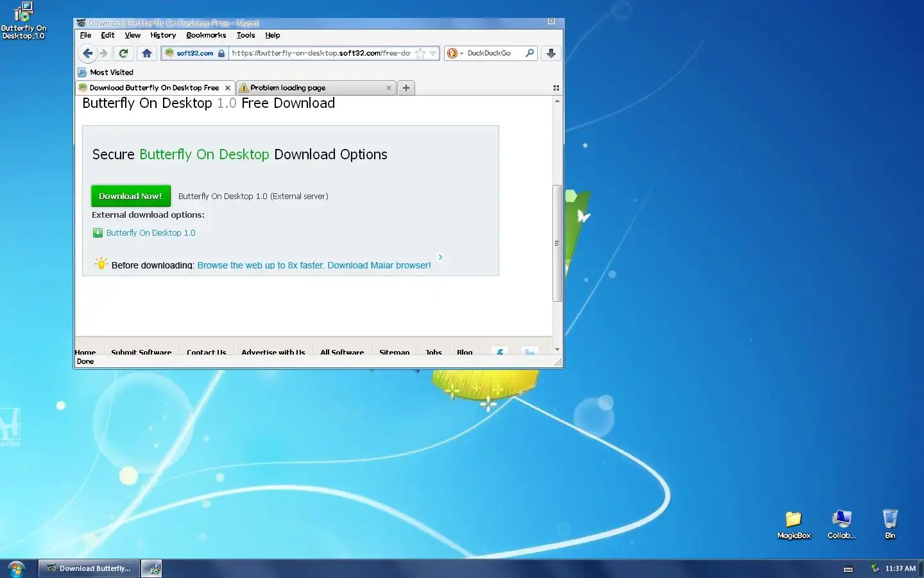This screenshot has height=578, width=924.
Task: Select the MagicBox folder on desktop
Action: coord(794,525)
